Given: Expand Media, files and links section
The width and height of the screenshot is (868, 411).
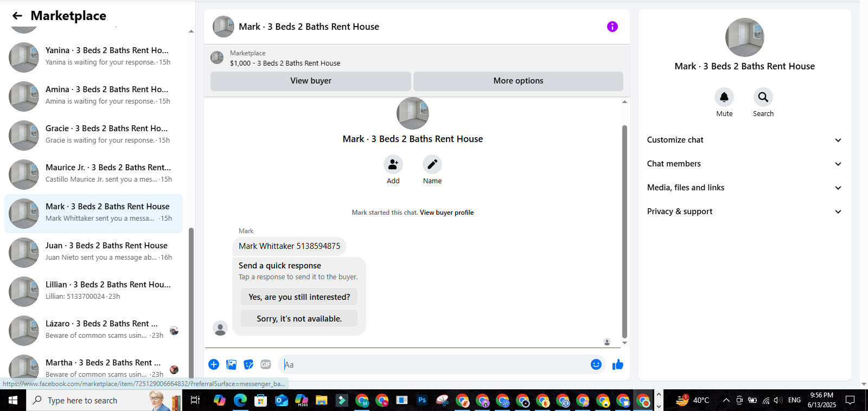Looking at the screenshot, I should [x=744, y=188].
